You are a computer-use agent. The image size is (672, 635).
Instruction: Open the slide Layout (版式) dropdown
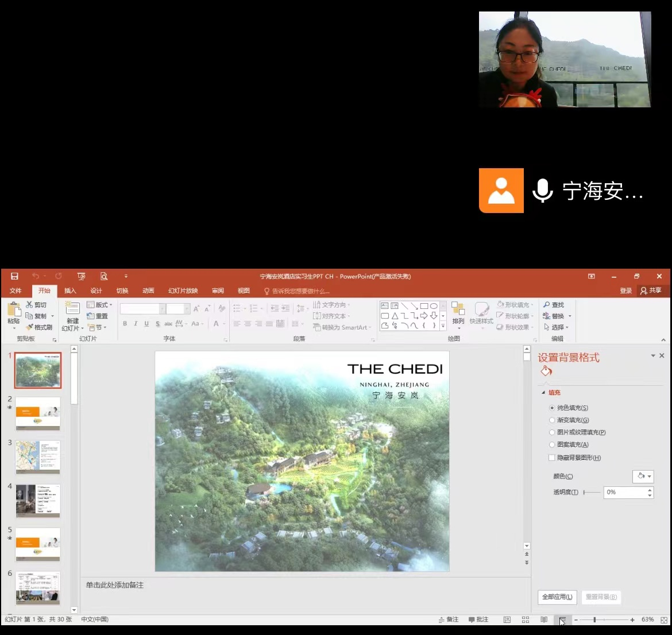[x=100, y=305]
